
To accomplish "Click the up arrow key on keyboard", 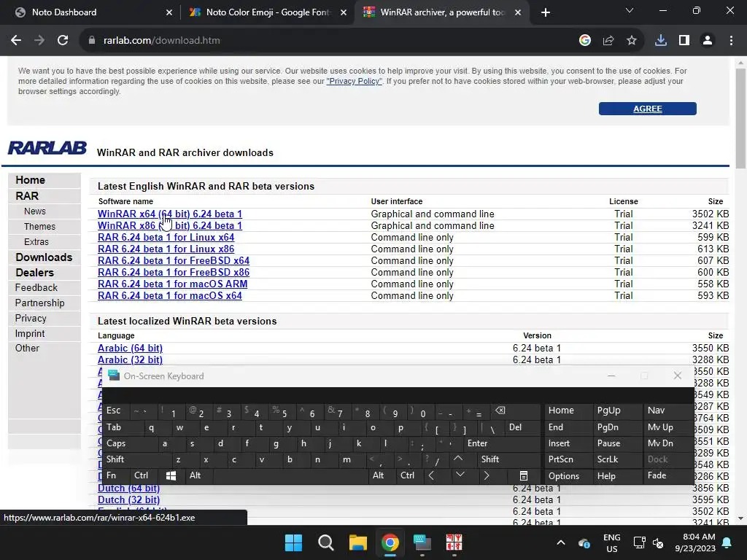I will [x=458, y=459].
